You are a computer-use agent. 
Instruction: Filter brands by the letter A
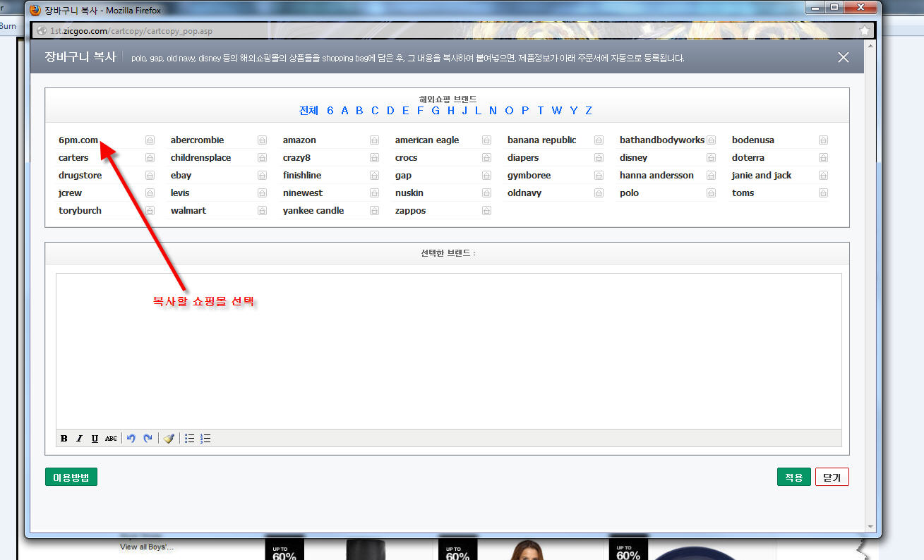pos(344,111)
